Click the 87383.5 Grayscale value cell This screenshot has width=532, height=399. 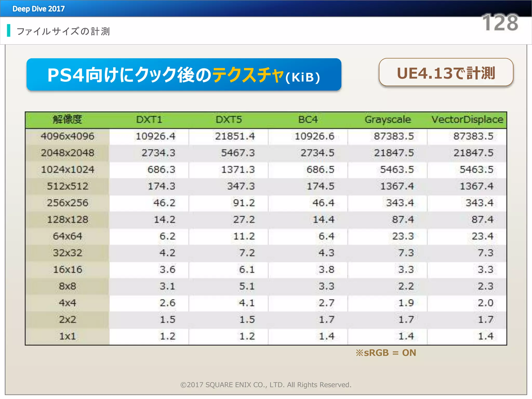(x=394, y=136)
